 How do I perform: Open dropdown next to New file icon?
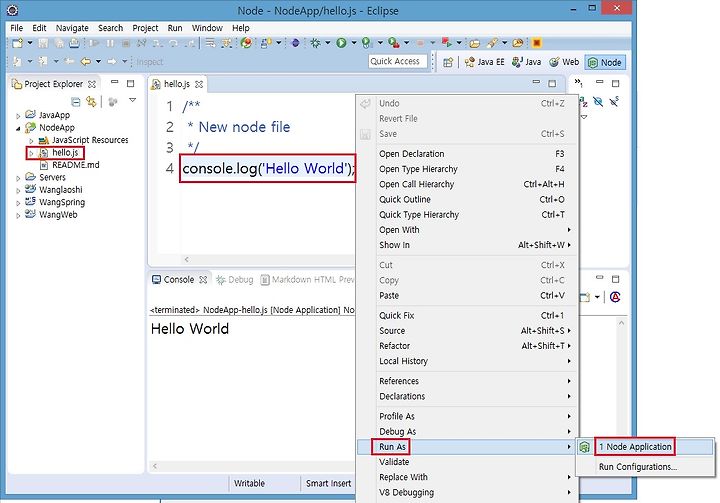(x=30, y=43)
